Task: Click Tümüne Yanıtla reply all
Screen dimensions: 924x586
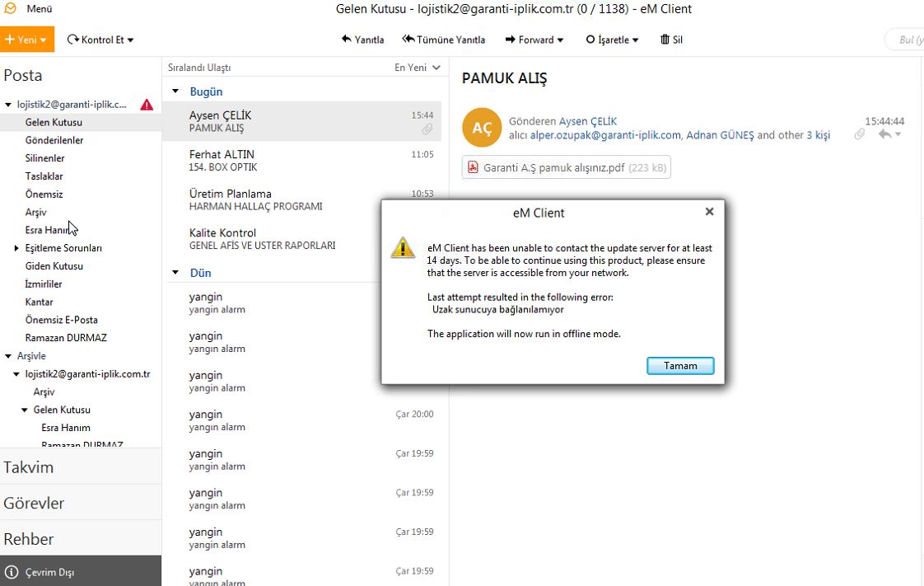Action: [x=444, y=40]
